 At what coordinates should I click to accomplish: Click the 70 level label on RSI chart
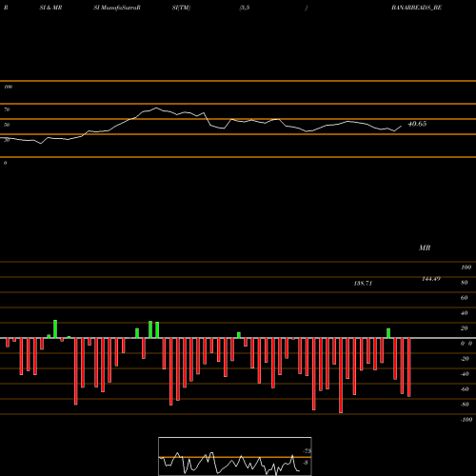coord(7,109)
